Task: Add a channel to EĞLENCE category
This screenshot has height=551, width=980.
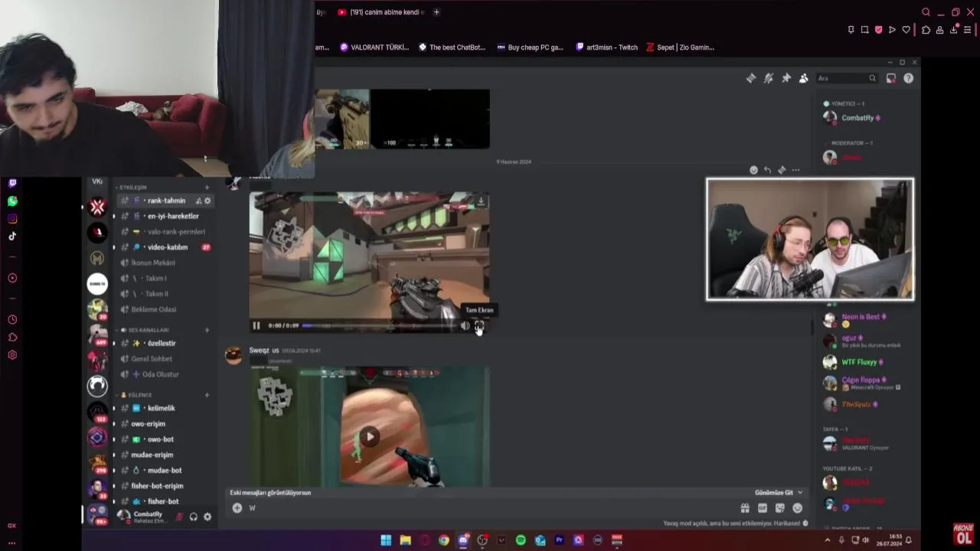Action: point(207,395)
